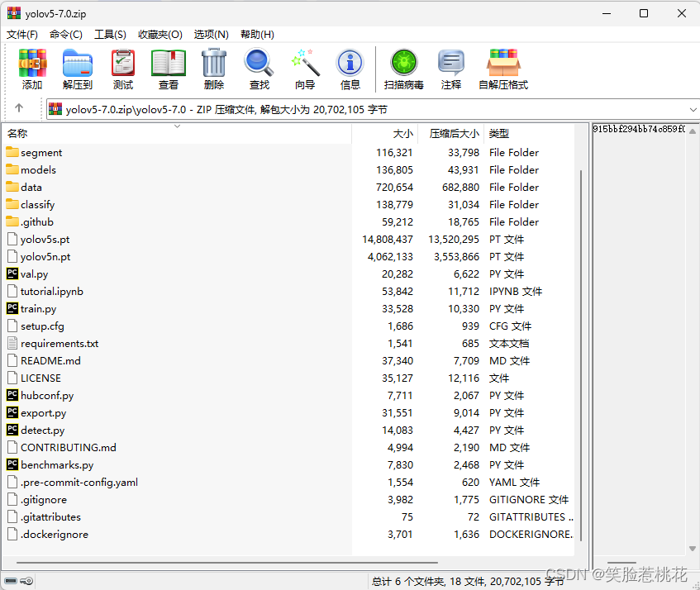
Task: Click the requirements.txt text file icon
Action: coord(12,343)
